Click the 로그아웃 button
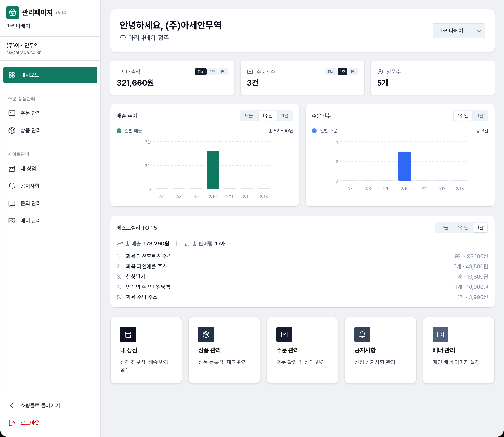The image size is (504, 437). (50, 423)
